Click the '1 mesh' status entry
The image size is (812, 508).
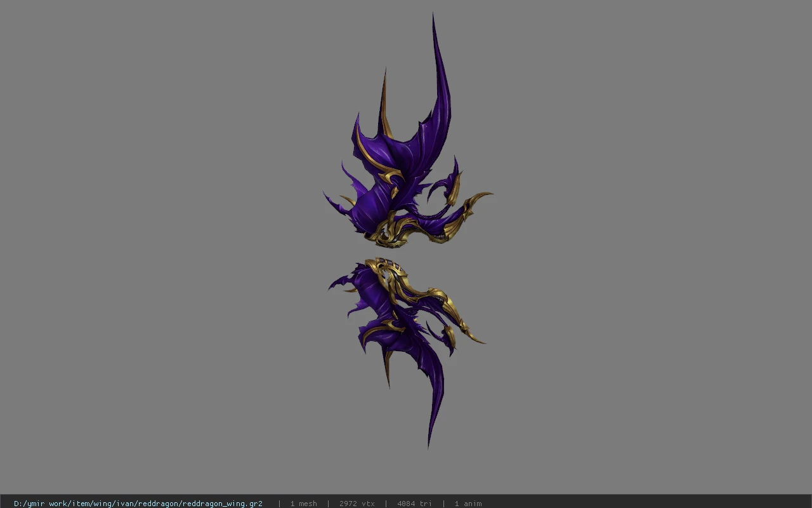tap(303, 504)
